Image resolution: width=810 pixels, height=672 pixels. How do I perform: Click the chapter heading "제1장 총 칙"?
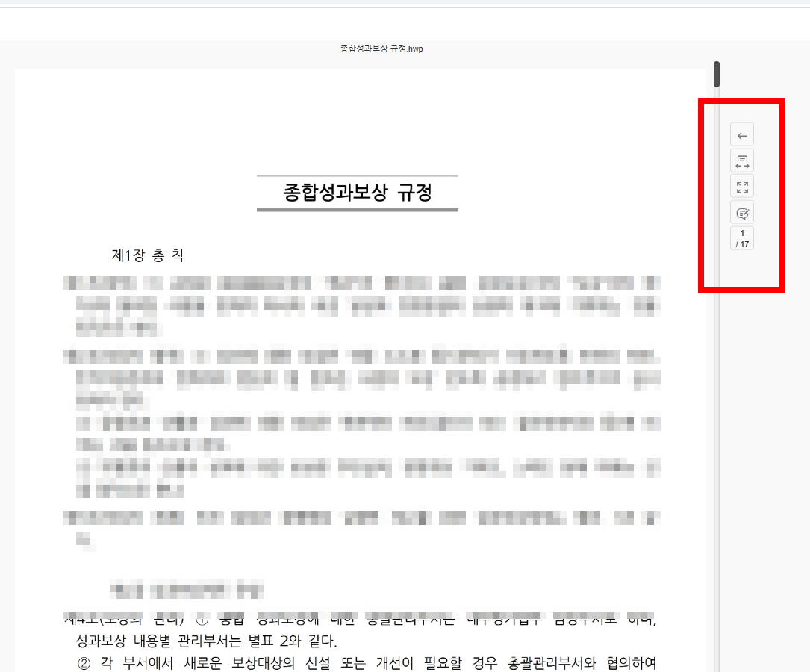pos(147,255)
